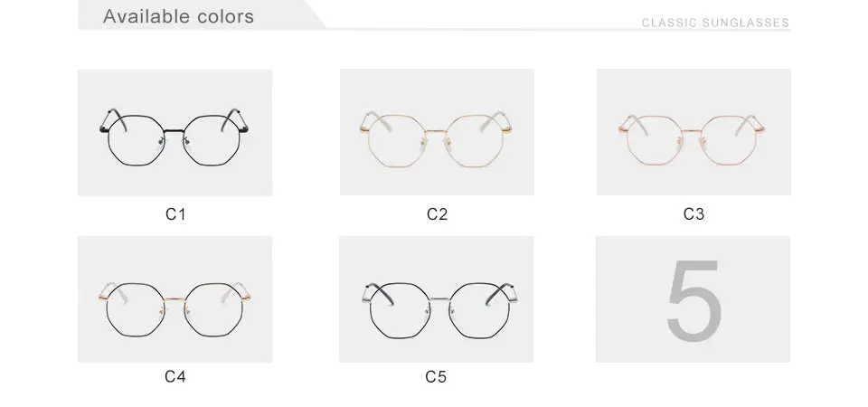Screen dimensions: 868x407
Task: Click the right lens of C2 gold frame
Action: [x=476, y=141]
